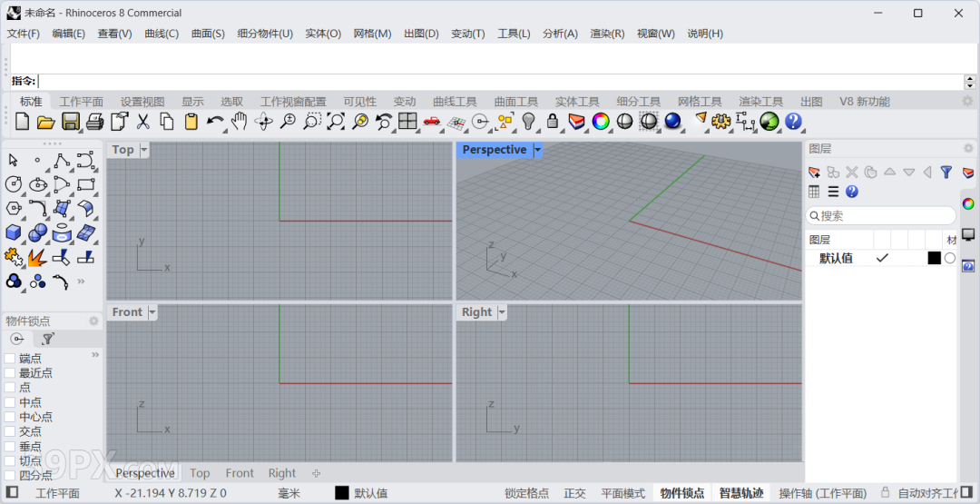Toggle 智慧轨迹 in status bar
980x504 pixels.
[741, 493]
